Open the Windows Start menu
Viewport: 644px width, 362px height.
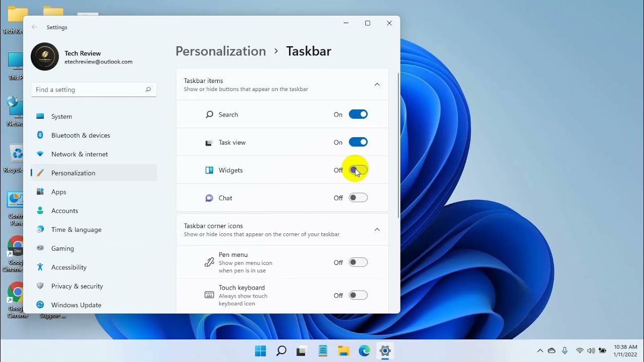pyautogui.click(x=260, y=351)
